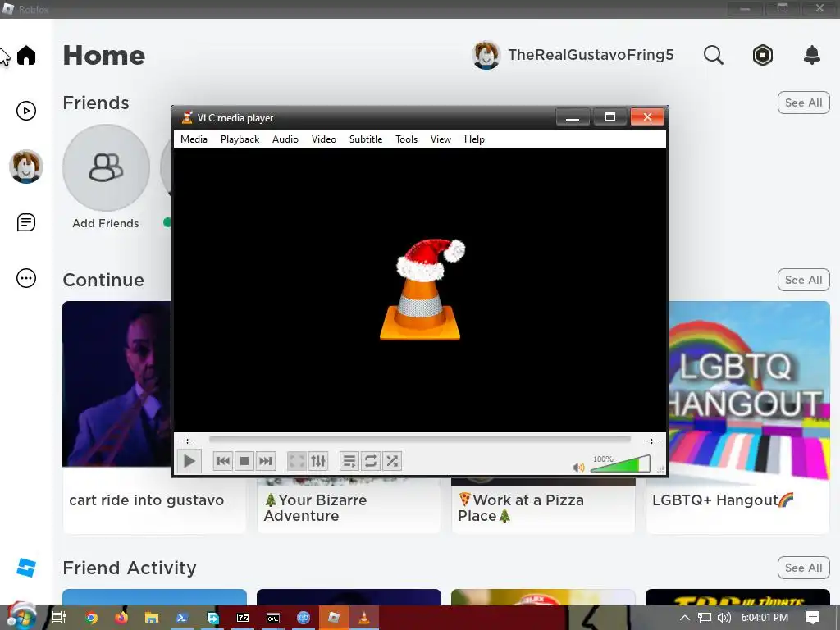The image size is (840, 630).
Task: Open the Roblox Home sidebar icon
Action: (26, 55)
